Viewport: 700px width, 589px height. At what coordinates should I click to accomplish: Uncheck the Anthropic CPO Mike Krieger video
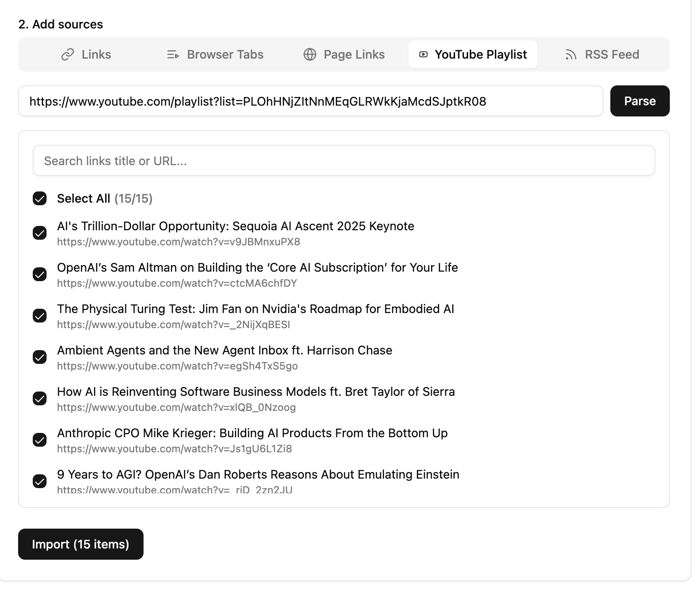click(40, 440)
